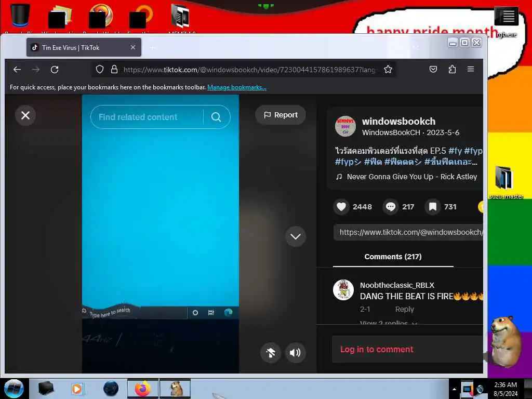Open browser extensions puzzle icon
The height and width of the screenshot is (399, 532).
452,69
